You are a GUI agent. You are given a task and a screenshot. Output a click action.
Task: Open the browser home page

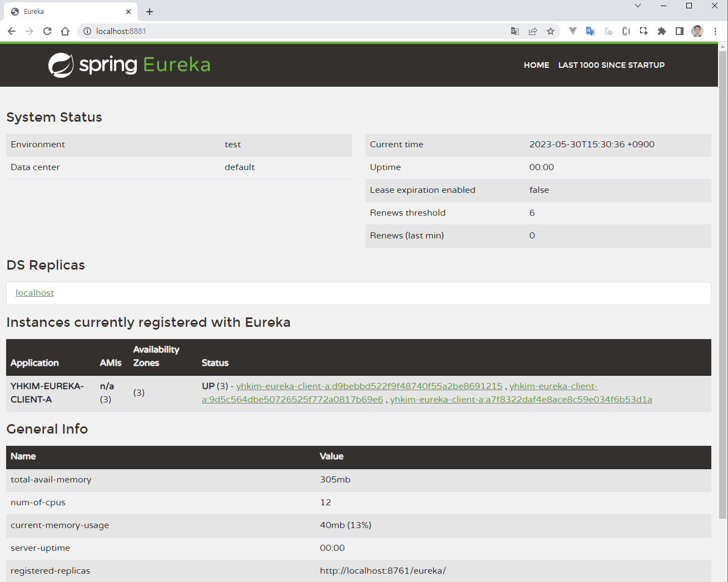tap(65, 31)
